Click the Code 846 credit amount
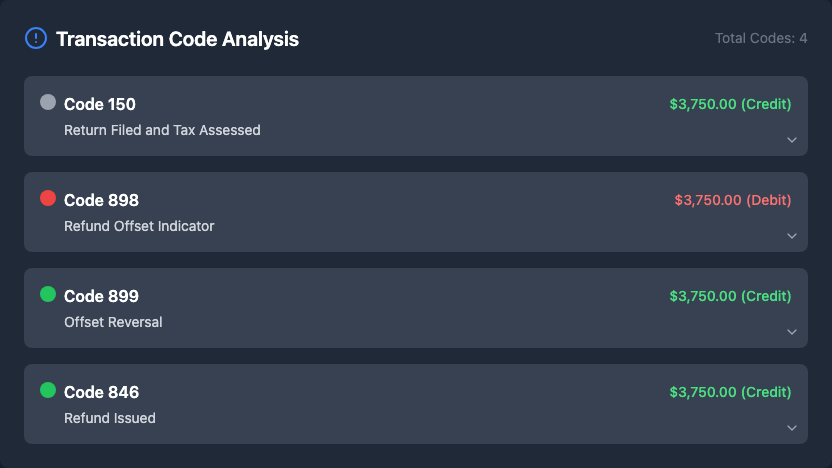 [x=730, y=392]
